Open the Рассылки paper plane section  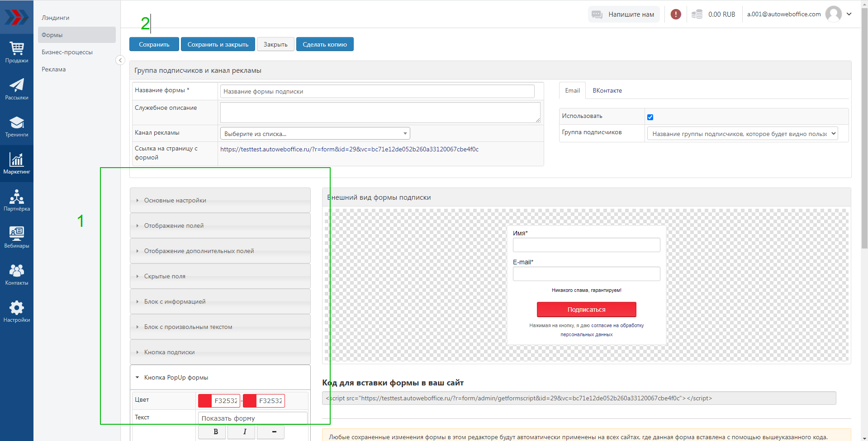pyautogui.click(x=17, y=89)
